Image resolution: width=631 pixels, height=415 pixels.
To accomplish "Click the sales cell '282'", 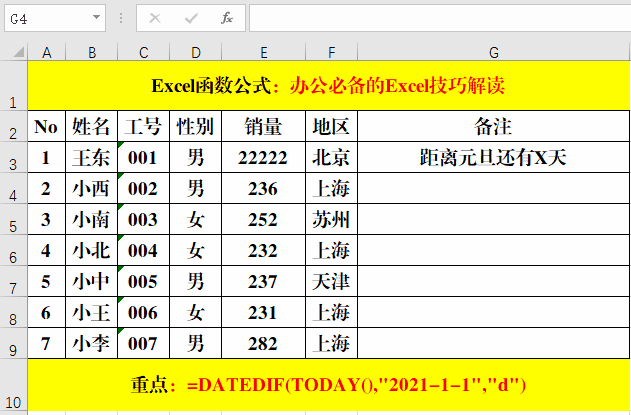I will (x=264, y=343).
